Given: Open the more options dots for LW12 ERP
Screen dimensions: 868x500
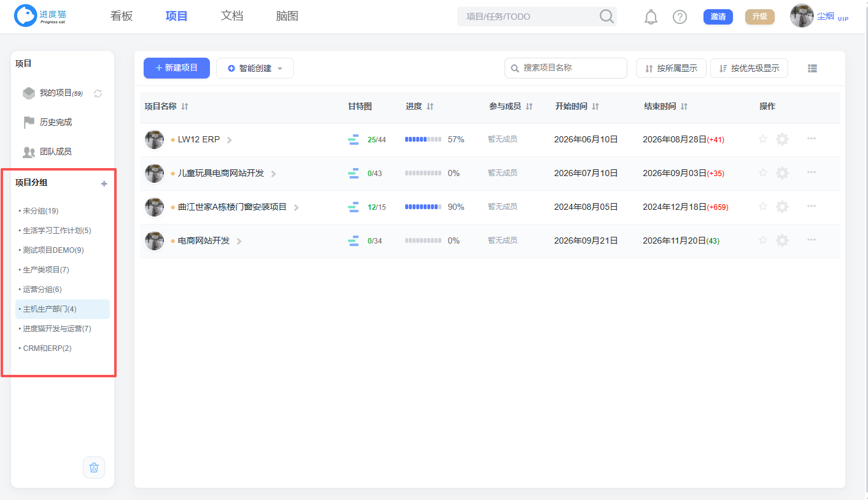Looking at the screenshot, I should pyautogui.click(x=812, y=138).
